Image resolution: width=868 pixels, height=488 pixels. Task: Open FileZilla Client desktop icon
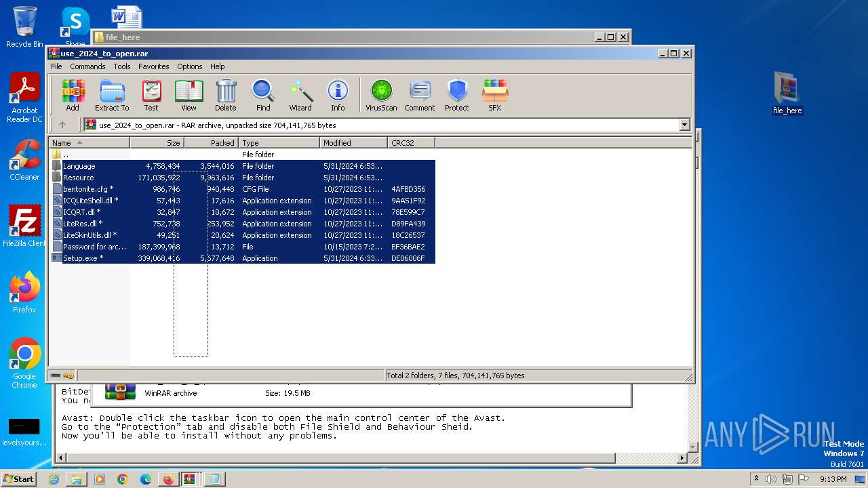click(x=24, y=226)
